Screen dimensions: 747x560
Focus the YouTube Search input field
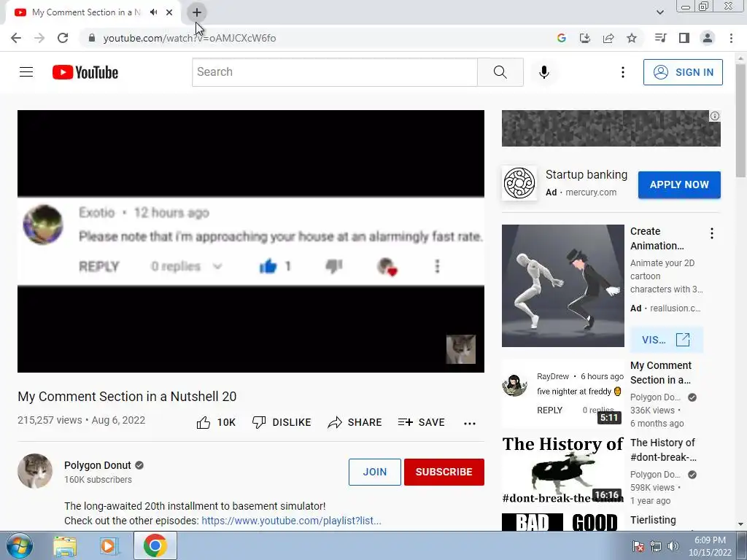coord(334,72)
